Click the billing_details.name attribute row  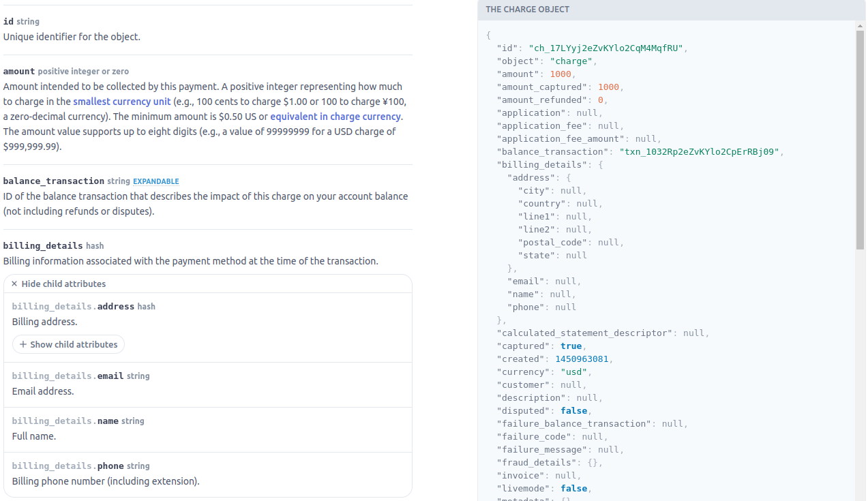[x=207, y=429]
